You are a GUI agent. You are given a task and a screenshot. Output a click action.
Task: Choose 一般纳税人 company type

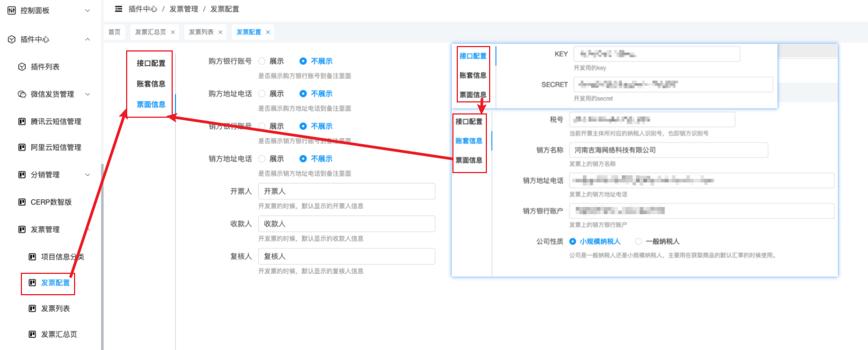pos(638,241)
